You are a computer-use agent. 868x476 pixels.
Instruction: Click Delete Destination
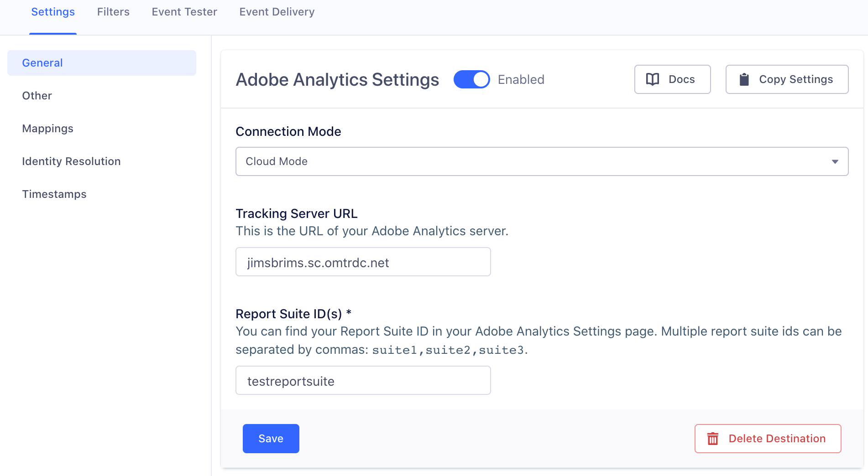pos(768,438)
